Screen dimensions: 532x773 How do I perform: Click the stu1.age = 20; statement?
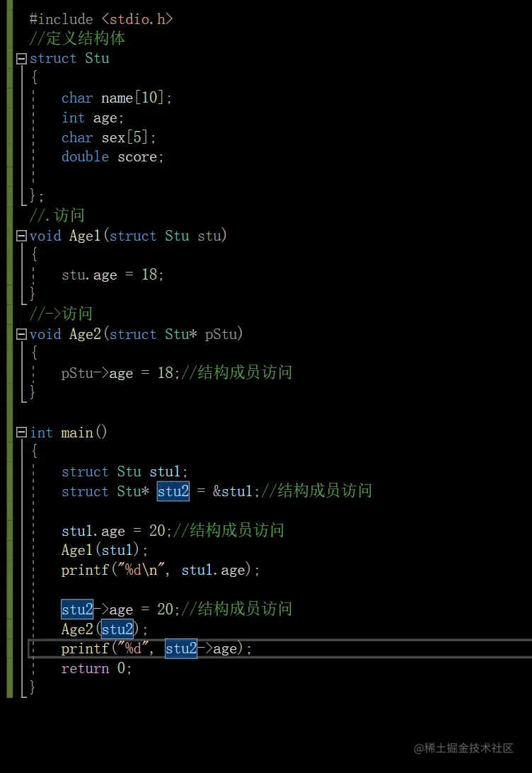pyautogui.click(x=116, y=531)
